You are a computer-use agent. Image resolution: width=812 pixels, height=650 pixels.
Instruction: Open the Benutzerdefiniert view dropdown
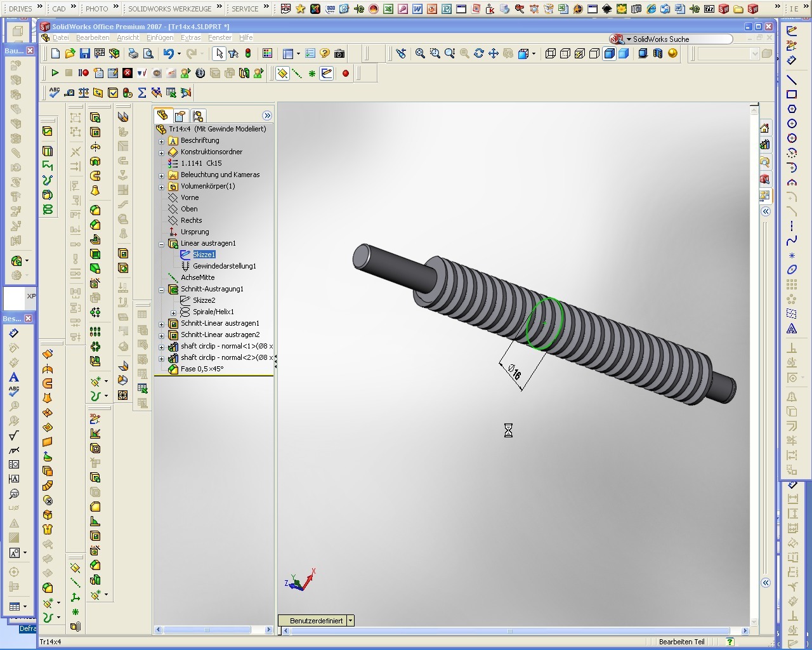350,621
